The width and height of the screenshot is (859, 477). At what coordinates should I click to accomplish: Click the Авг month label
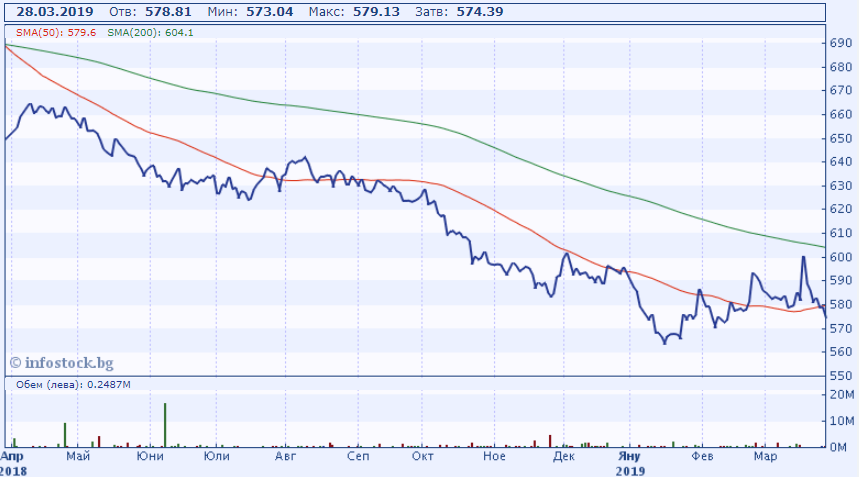pyautogui.click(x=285, y=456)
